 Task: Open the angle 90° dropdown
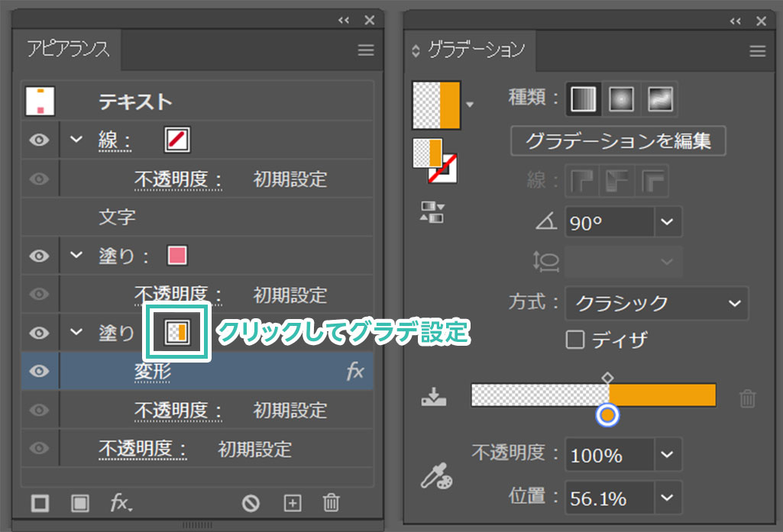667,222
